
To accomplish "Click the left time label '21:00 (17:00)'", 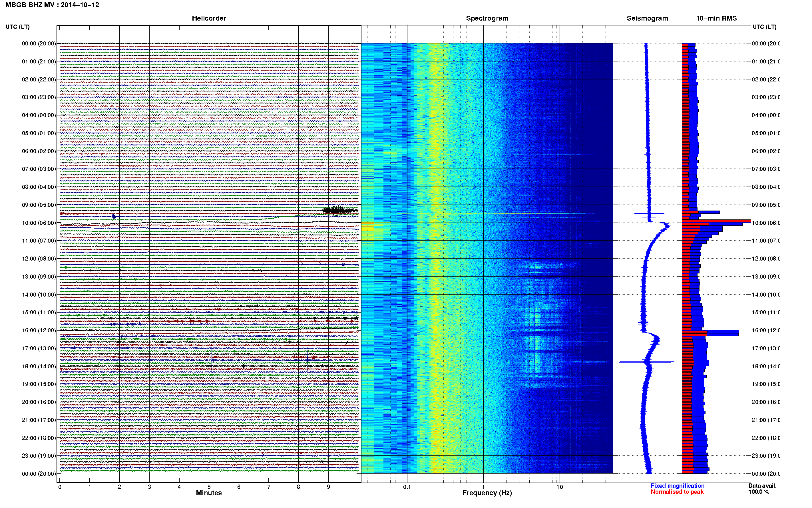I will (x=39, y=420).
